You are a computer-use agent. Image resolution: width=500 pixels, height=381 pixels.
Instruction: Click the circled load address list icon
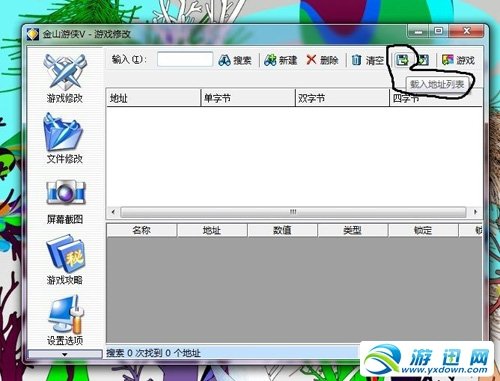tap(402, 60)
